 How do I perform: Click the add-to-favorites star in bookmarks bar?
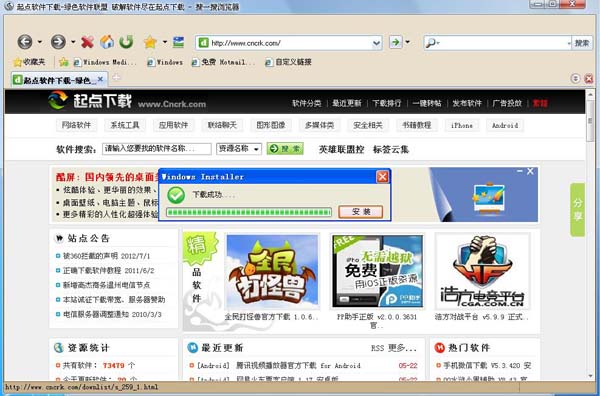[x=64, y=62]
